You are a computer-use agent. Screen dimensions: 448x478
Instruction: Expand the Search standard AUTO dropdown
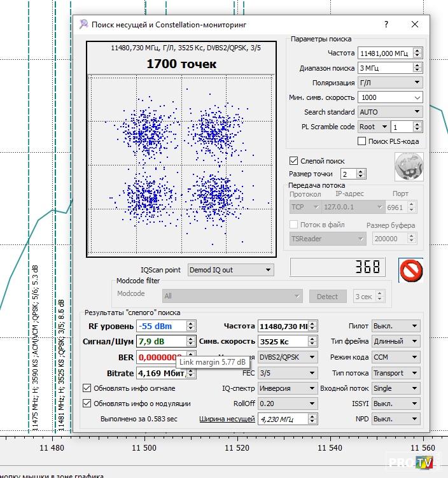pyautogui.click(x=390, y=112)
